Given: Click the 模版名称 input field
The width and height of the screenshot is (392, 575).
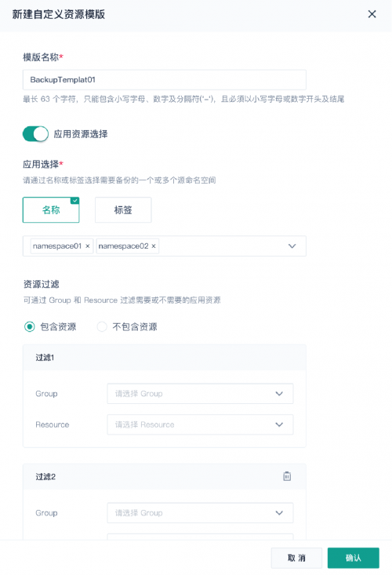Looking at the screenshot, I should (x=165, y=79).
